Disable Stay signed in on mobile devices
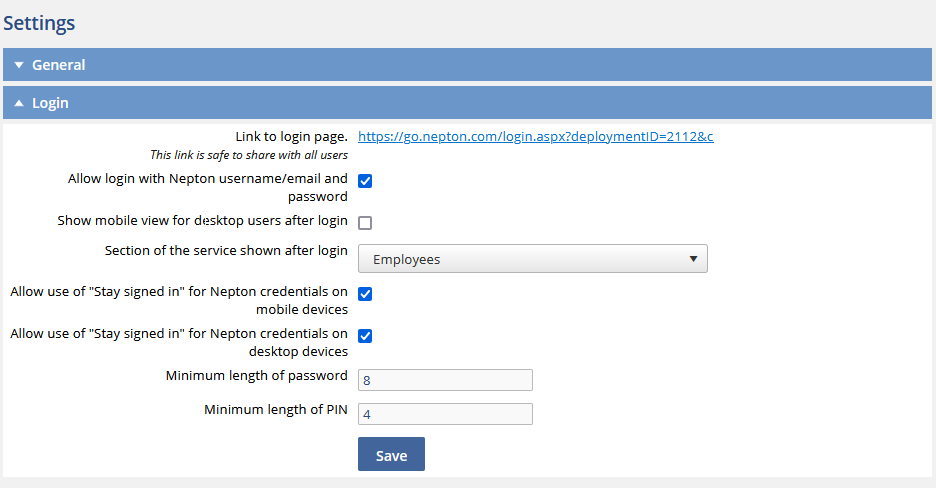The height and width of the screenshot is (488, 936). click(x=365, y=294)
